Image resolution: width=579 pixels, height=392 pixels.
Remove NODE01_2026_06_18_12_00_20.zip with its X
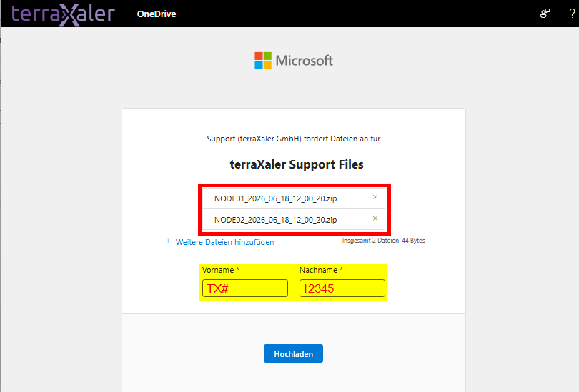(375, 197)
